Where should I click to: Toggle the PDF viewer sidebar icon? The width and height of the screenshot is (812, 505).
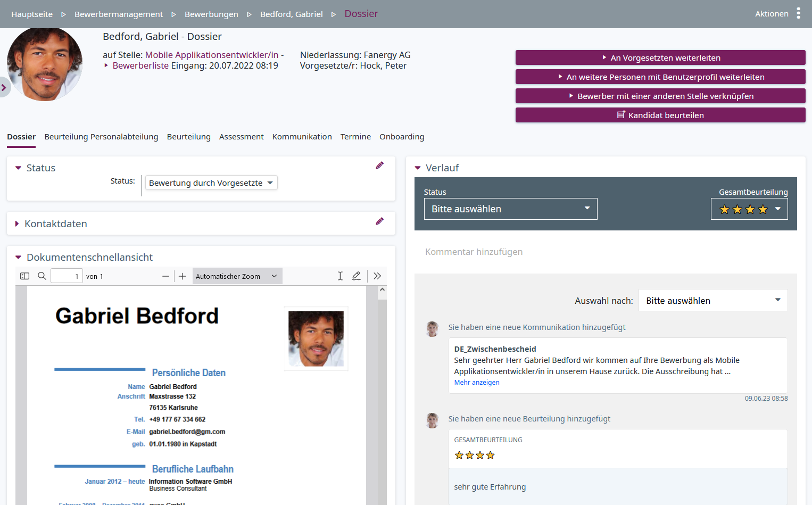click(x=24, y=276)
